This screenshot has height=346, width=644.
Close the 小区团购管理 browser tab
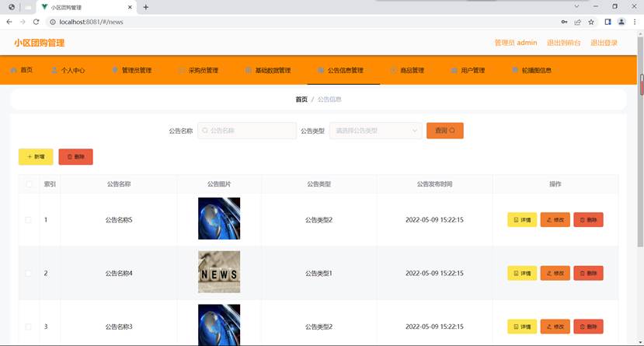point(130,7)
